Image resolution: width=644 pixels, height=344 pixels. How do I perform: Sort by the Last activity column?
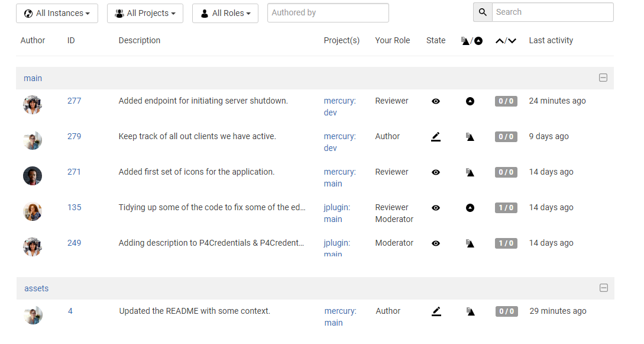(551, 40)
